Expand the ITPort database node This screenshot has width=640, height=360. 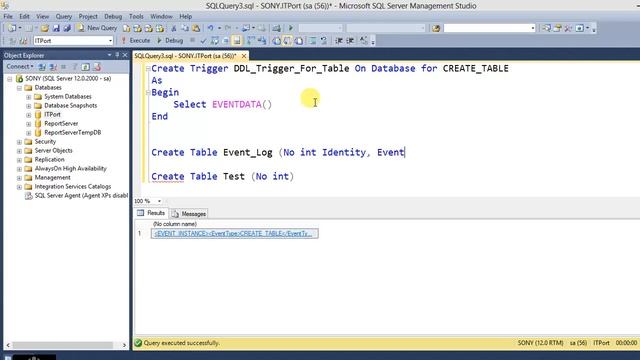[29, 115]
